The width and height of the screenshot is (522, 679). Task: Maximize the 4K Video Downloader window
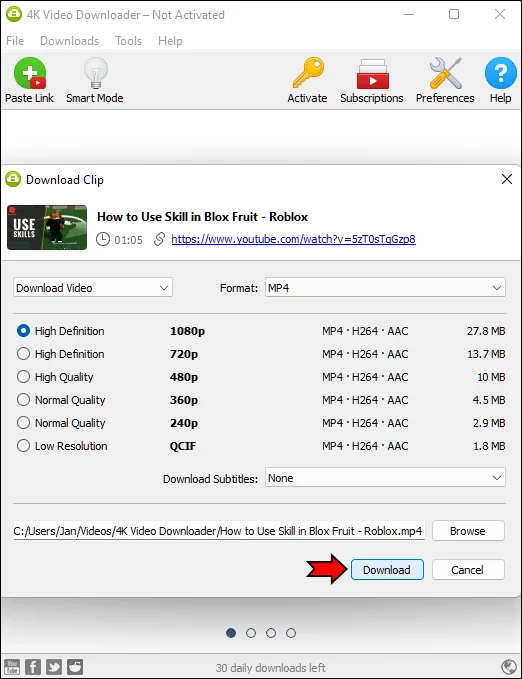454,14
